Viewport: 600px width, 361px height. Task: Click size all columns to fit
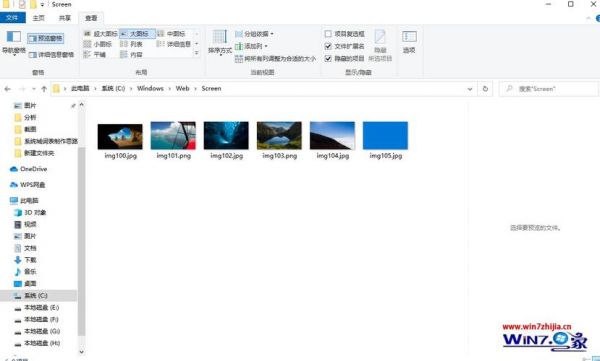coord(276,59)
